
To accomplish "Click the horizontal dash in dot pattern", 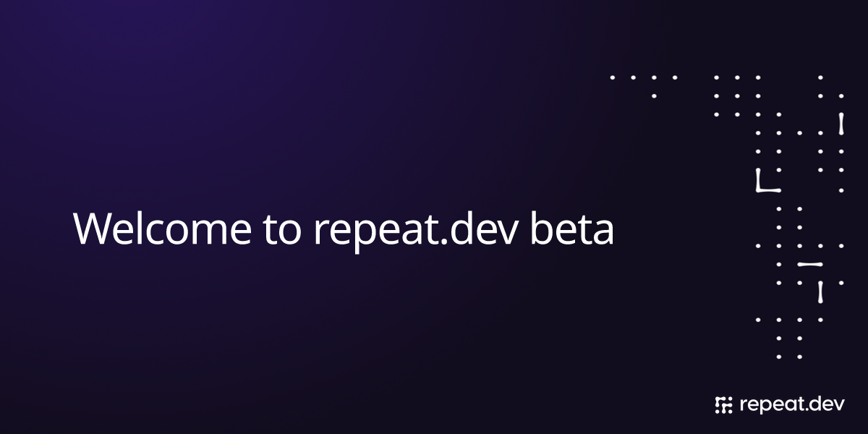I will (810, 264).
